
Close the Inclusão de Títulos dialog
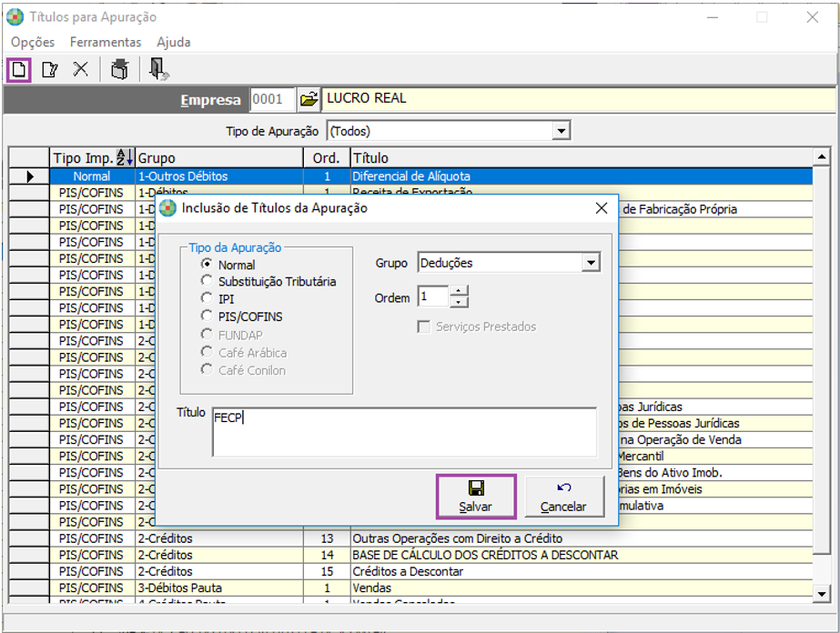[x=601, y=208]
